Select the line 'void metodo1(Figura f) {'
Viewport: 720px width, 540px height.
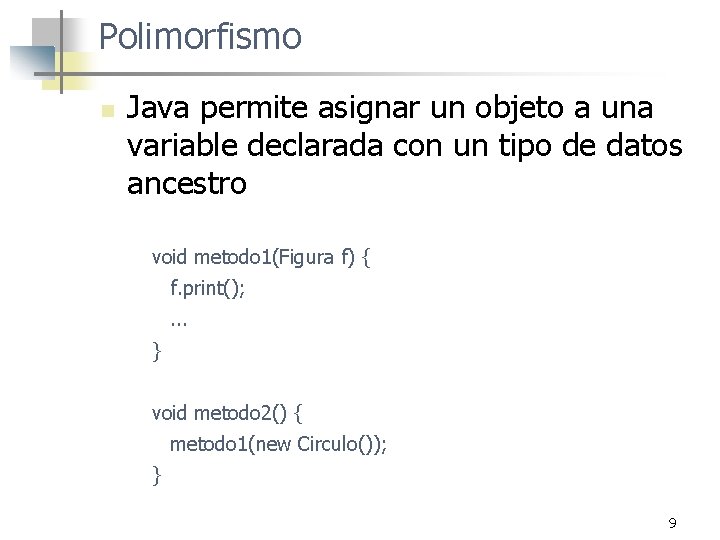(x=262, y=257)
